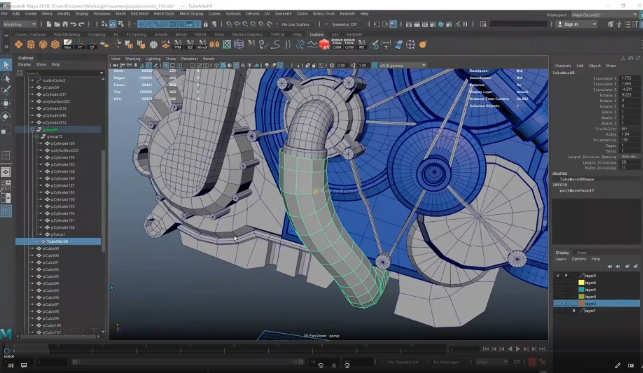
Task: Open the viewport Renderer menu
Action: (189, 59)
